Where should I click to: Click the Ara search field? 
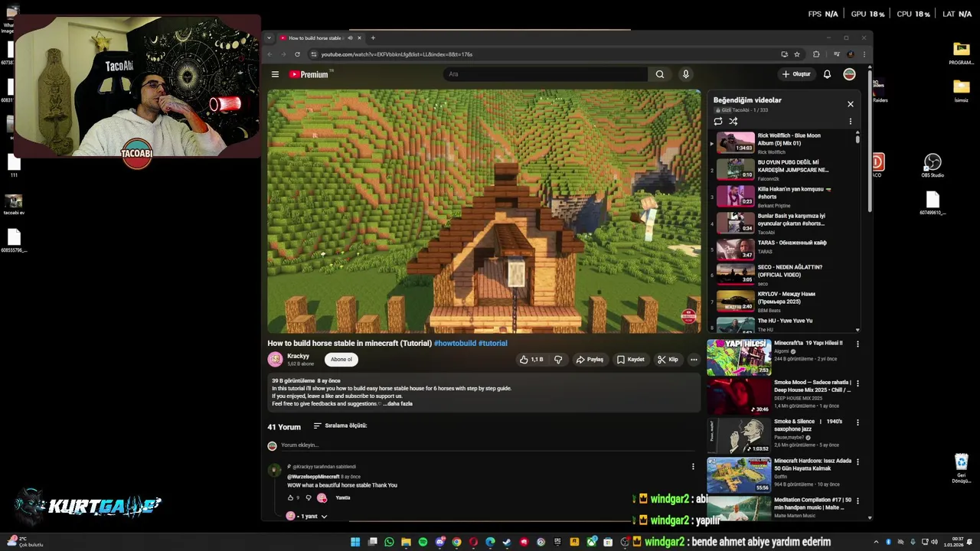(x=545, y=74)
